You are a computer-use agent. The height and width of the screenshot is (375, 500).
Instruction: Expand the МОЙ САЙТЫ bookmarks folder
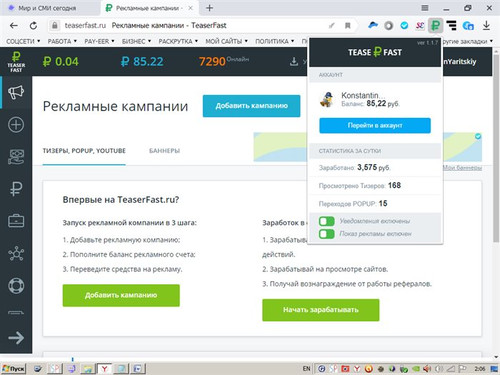point(226,41)
